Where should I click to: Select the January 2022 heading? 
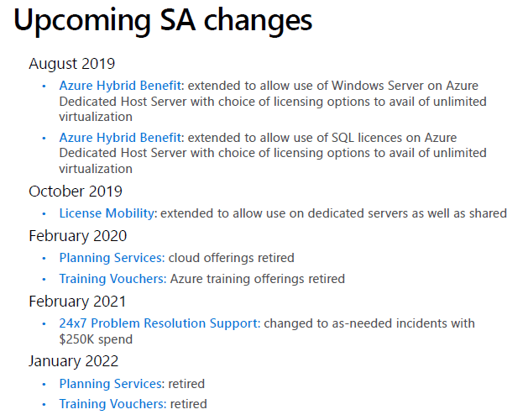tap(74, 362)
